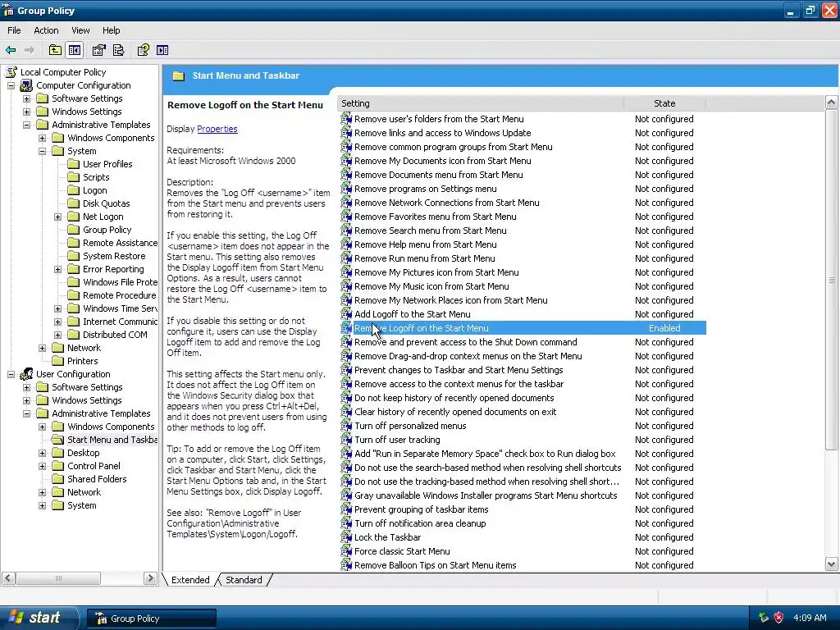Viewport: 840px width, 630px height.
Task: Click the last toolbar icon showing action pane
Action: [162, 50]
